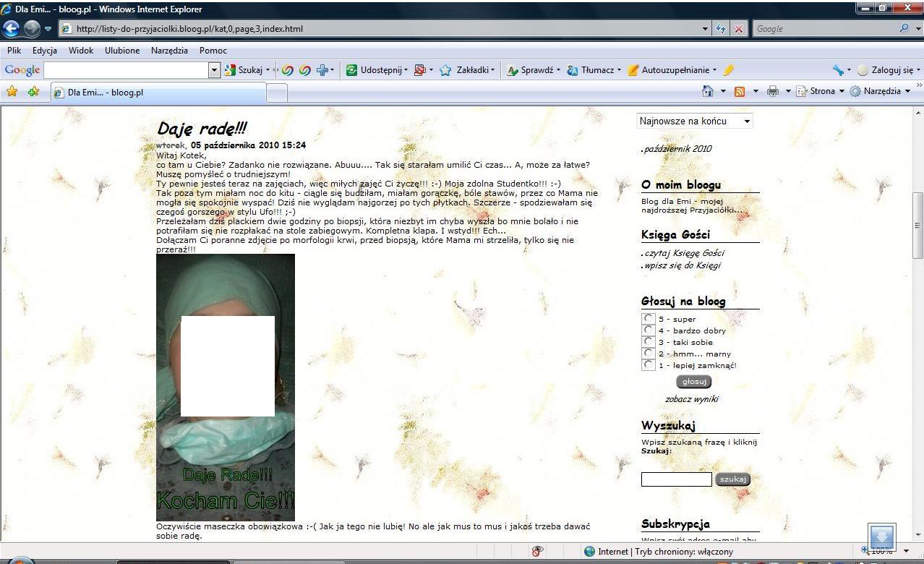Click the głosuj vote button
This screenshot has width=924, height=564.
point(694,382)
